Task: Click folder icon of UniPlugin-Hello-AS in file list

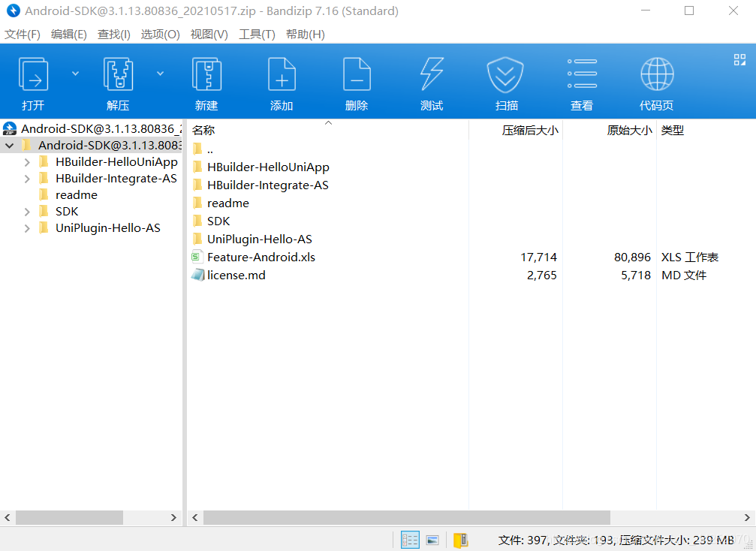Action: (x=197, y=239)
